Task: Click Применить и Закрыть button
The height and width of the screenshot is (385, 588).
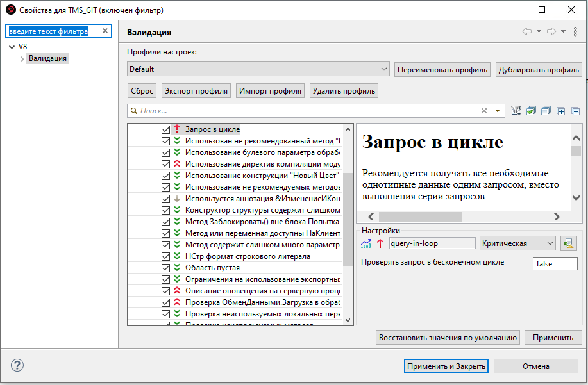Action: point(446,366)
